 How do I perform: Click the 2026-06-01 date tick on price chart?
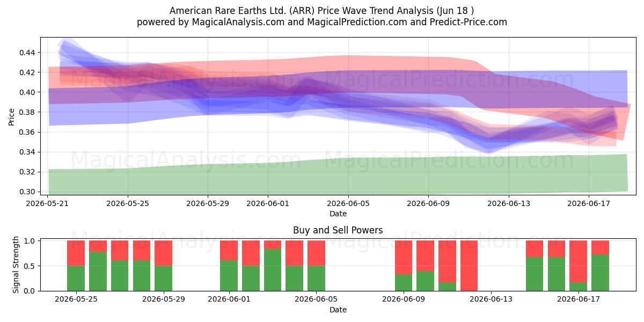pyautogui.click(x=268, y=203)
